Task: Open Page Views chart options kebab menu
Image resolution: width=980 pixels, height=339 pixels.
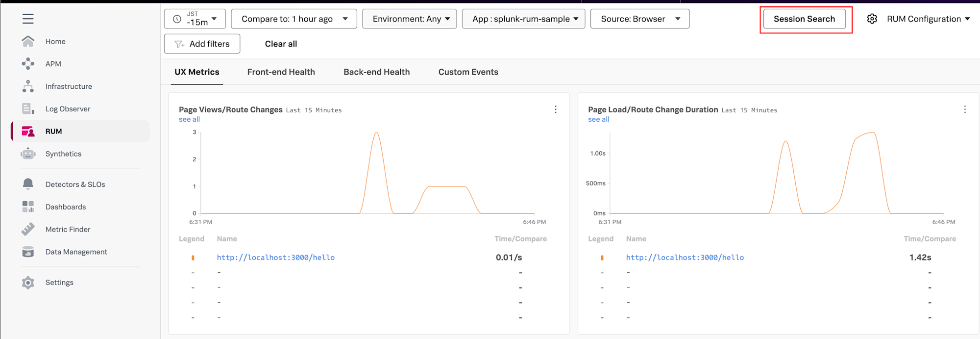Action: [556, 109]
